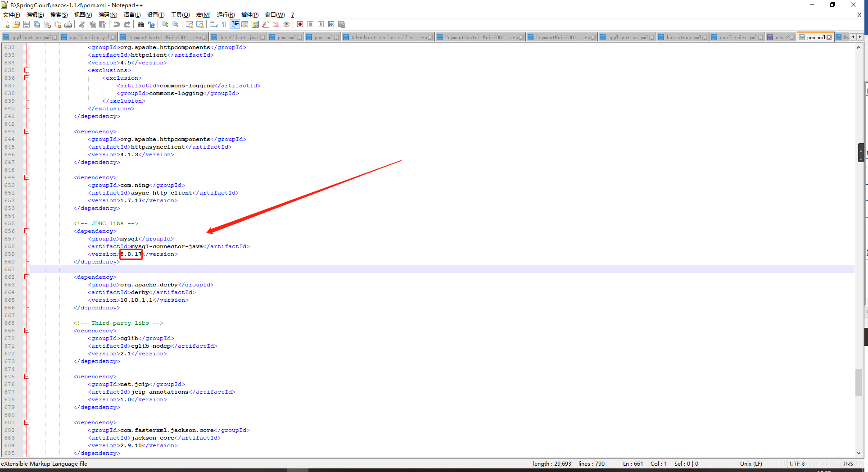Undo the last edit

tap(116, 24)
